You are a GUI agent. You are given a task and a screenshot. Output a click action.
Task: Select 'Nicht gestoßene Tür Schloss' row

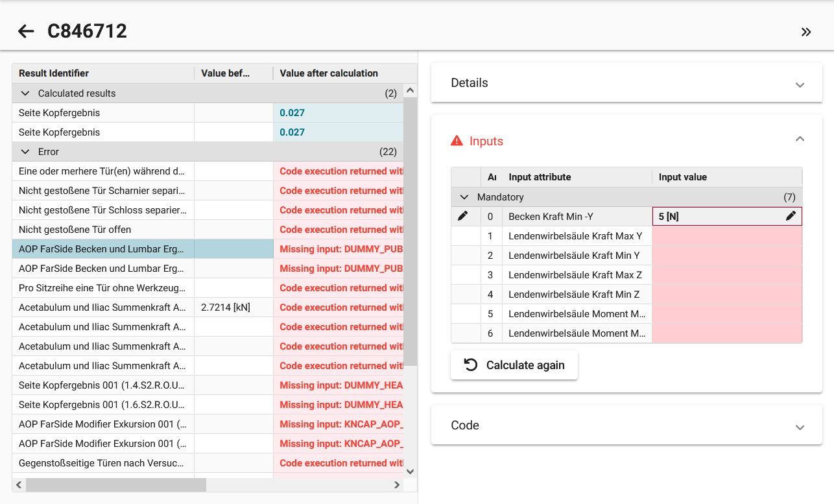[208, 210]
